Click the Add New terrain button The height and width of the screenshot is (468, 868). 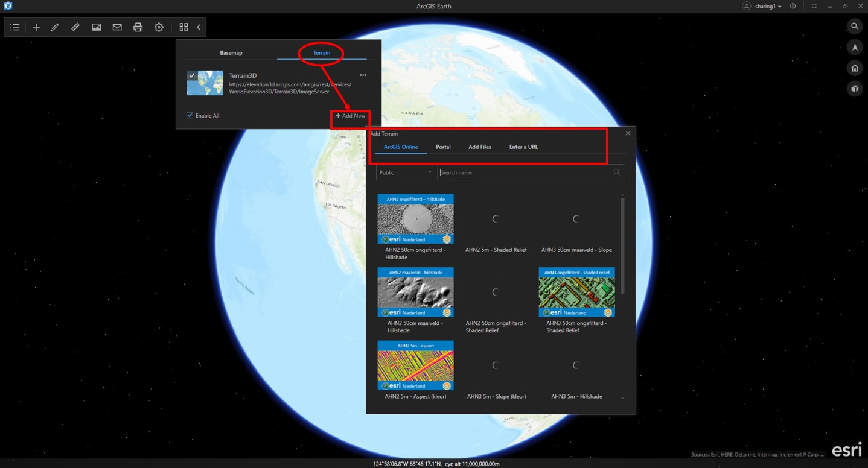click(x=351, y=116)
